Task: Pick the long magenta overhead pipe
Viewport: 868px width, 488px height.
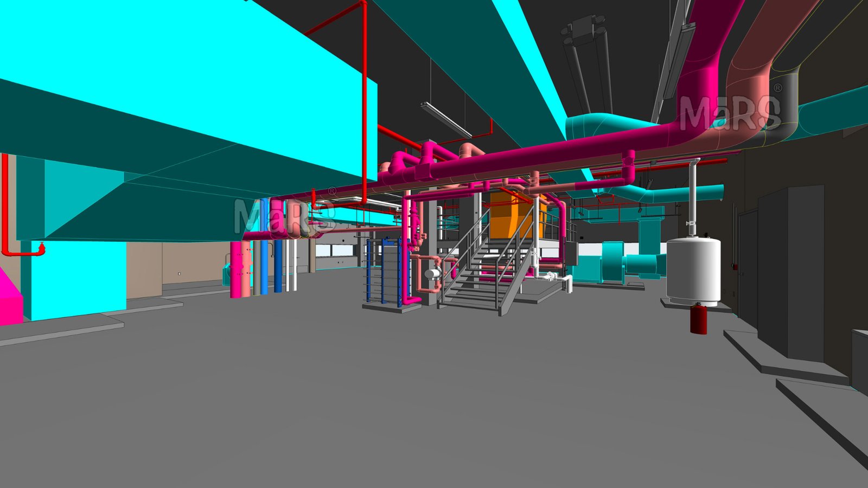Action: (x=542, y=156)
